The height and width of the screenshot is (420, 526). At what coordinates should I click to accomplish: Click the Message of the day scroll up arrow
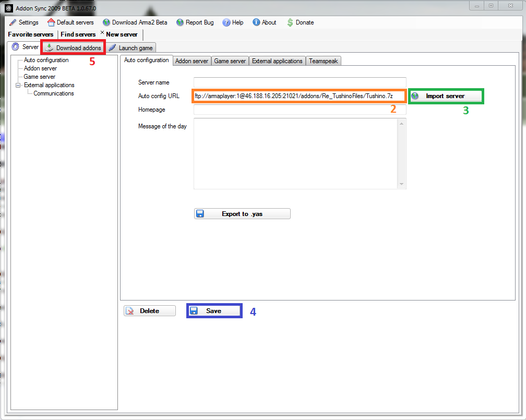point(402,124)
